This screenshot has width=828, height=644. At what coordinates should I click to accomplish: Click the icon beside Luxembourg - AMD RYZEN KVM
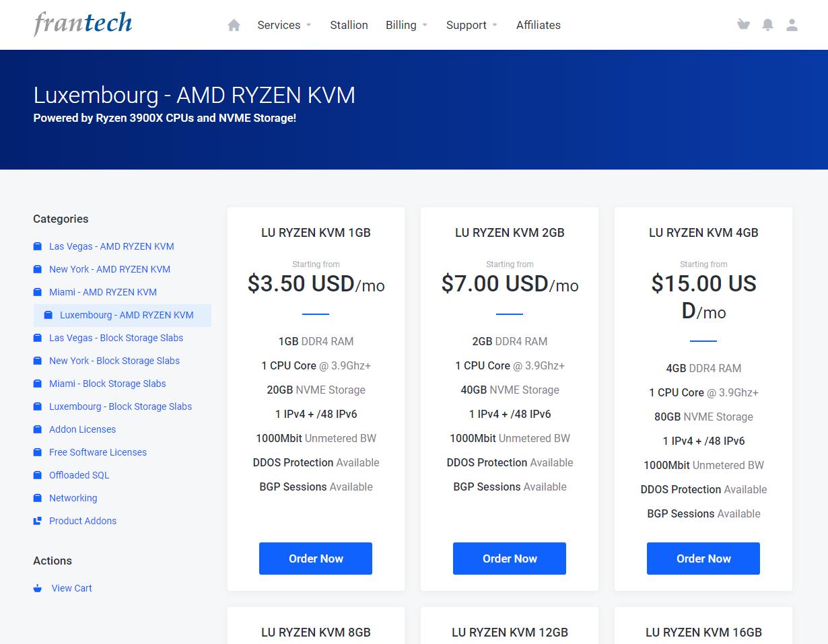tap(48, 315)
